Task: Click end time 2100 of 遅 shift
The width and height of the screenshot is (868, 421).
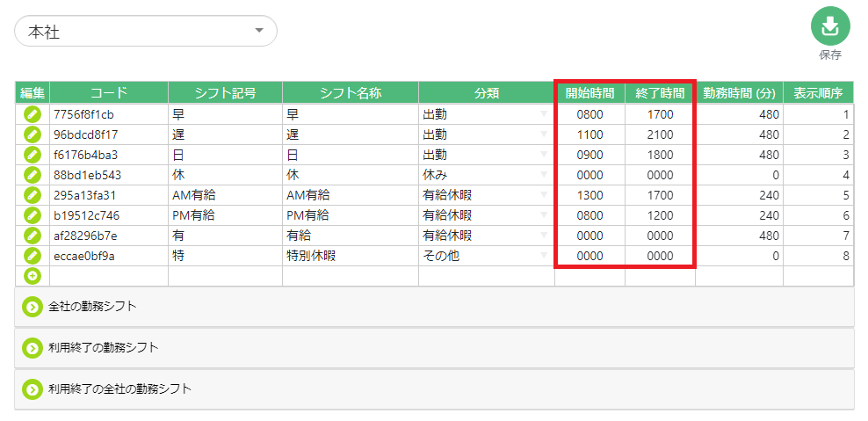Action: coord(660,134)
